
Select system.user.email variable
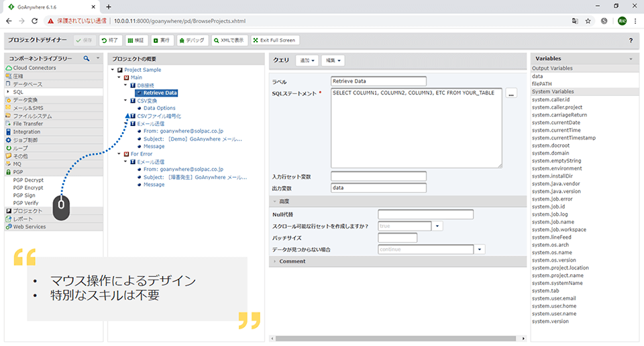coord(553,298)
